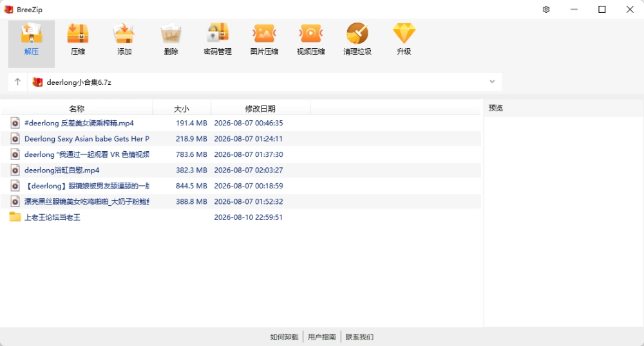Screen dimensions: 644x346
Task: Click the video icon of the 844.5 MB file
Action: point(15,186)
